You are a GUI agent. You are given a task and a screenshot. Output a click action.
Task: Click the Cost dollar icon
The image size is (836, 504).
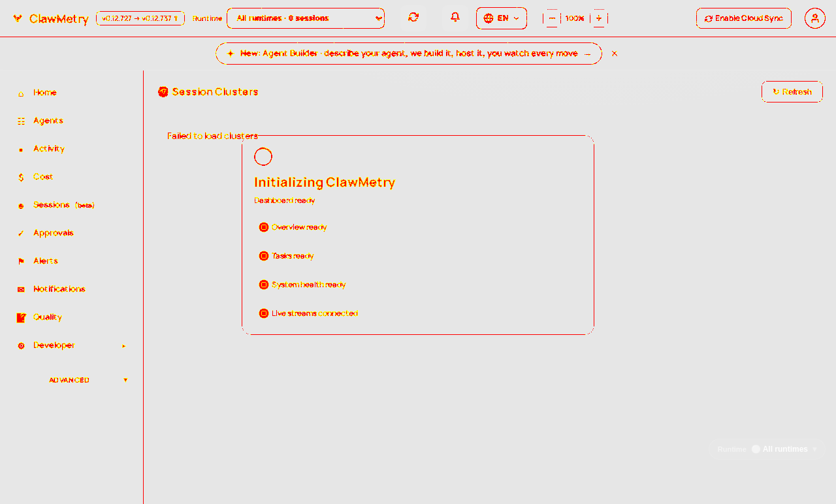(21, 178)
